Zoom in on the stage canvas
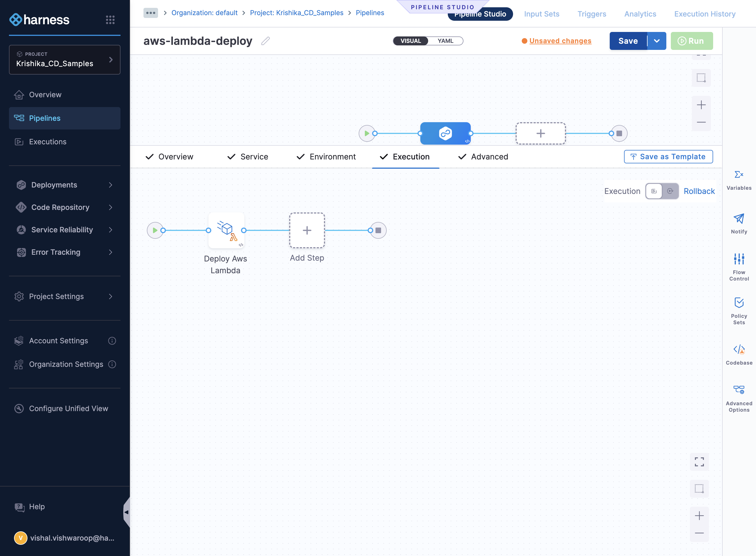This screenshot has width=756, height=556. click(701, 105)
